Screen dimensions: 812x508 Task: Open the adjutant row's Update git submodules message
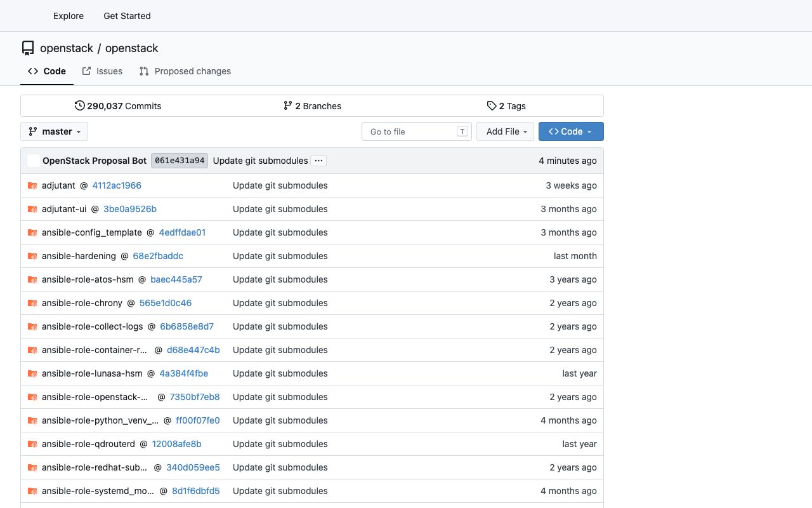[280, 185]
